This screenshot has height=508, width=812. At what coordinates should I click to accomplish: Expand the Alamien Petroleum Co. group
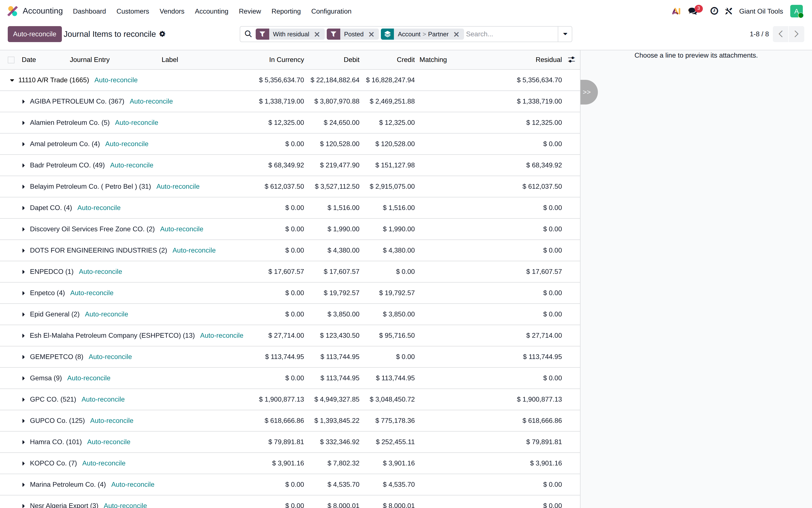(23, 123)
